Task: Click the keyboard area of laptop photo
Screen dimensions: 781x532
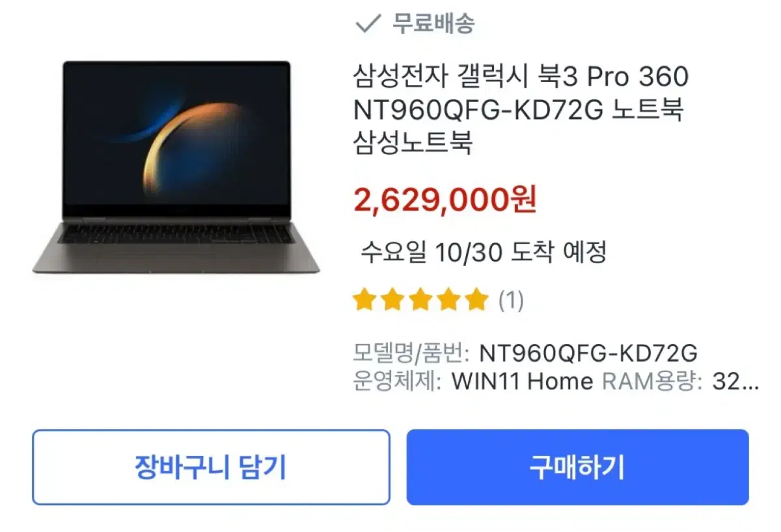Action: pos(176,235)
